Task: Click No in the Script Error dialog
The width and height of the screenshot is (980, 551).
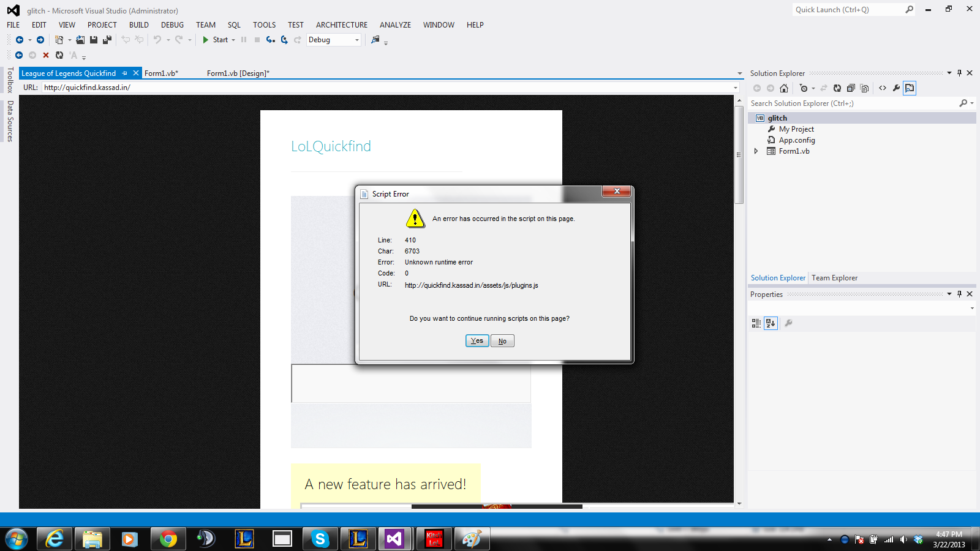Action: 502,341
